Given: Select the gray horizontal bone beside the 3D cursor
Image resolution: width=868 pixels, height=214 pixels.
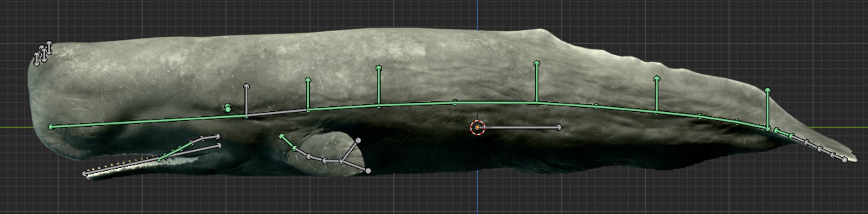Looking at the screenshot, I should [x=520, y=128].
